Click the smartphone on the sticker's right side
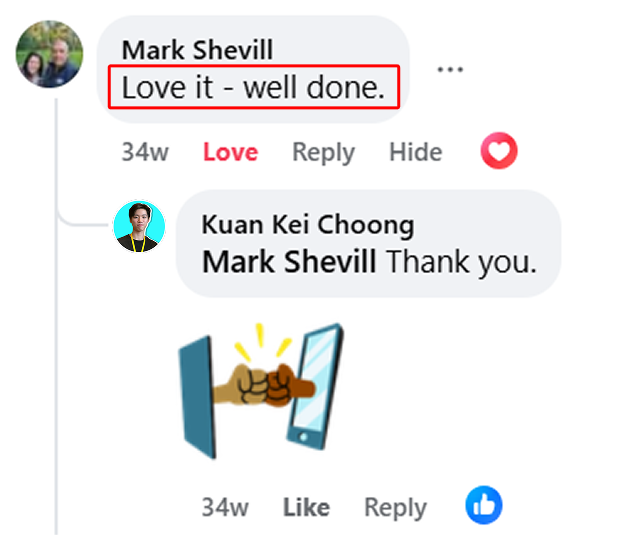This screenshot has height=535, width=632. [315, 386]
